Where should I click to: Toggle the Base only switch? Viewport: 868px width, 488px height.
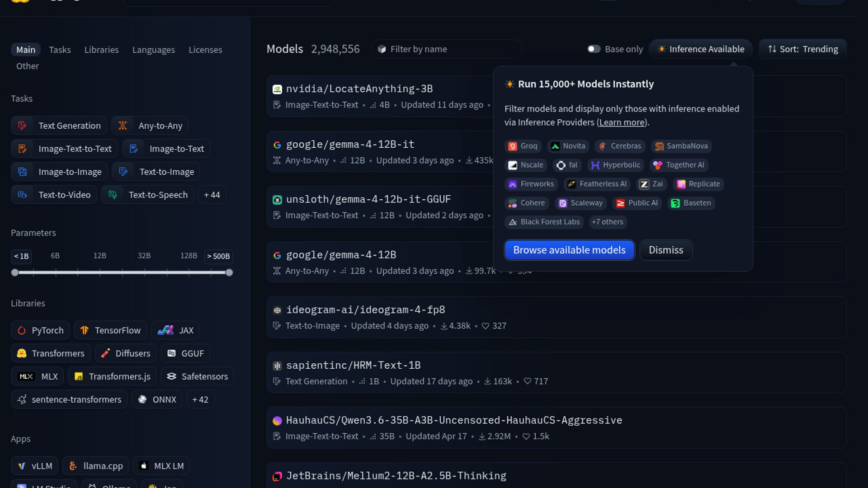[x=594, y=49]
